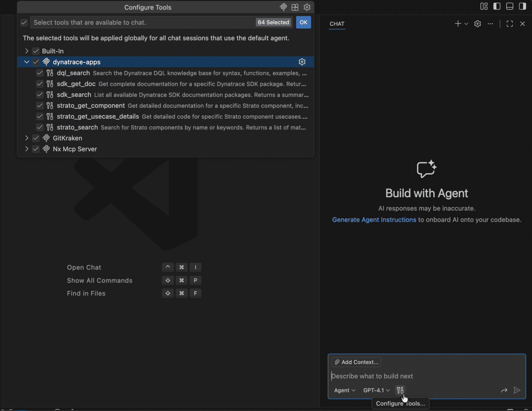The image size is (532, 411).
Task: Send the chat message with the paper-plane icon
Action: point(516,390)
